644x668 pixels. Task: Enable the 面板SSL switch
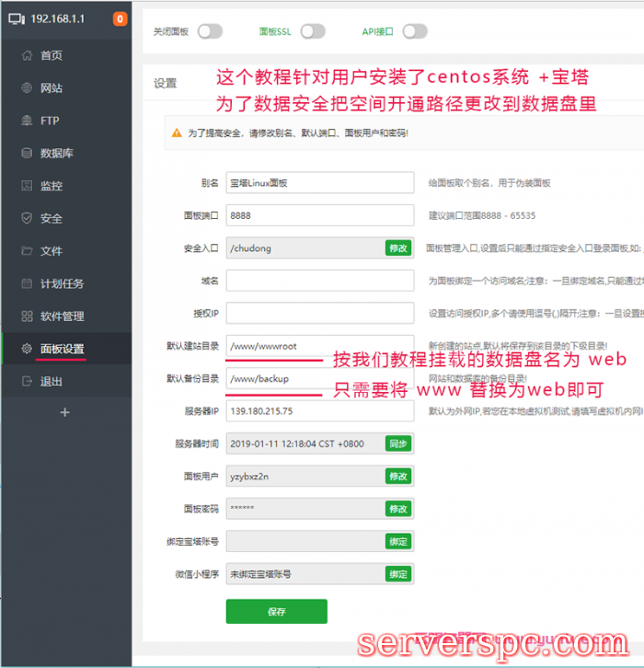[313, 31]
